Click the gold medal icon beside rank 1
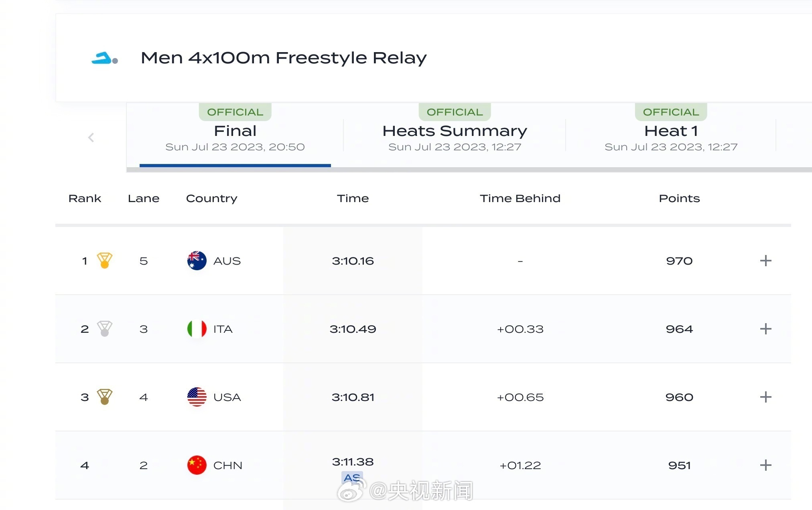The image size is (812, 510). pyautogui.click(x=105, y=261)
